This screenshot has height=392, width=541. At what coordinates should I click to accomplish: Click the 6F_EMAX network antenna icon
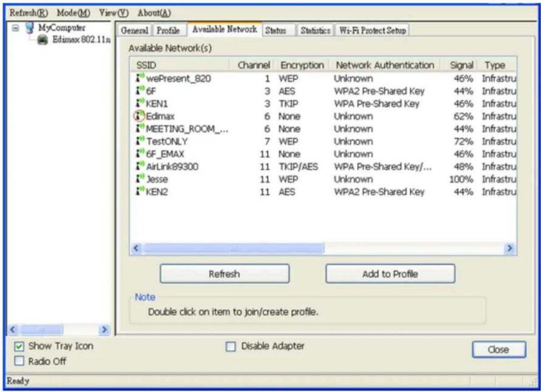[140, 154]
